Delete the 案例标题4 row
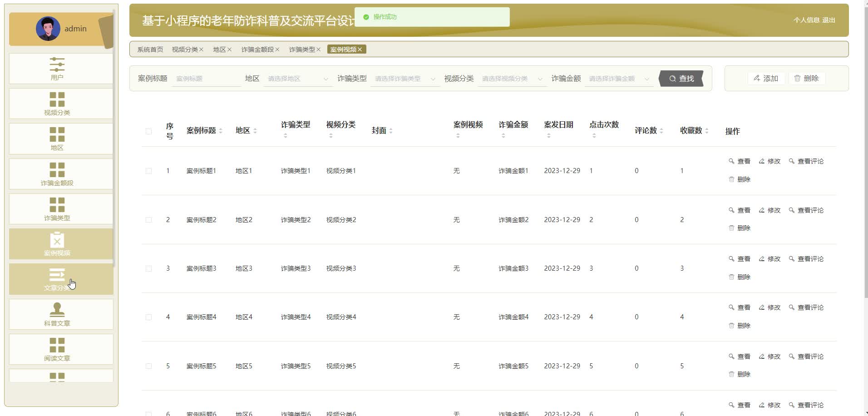Image resolution: width=868 pixels, height=416 pixels. coord(740,326)
